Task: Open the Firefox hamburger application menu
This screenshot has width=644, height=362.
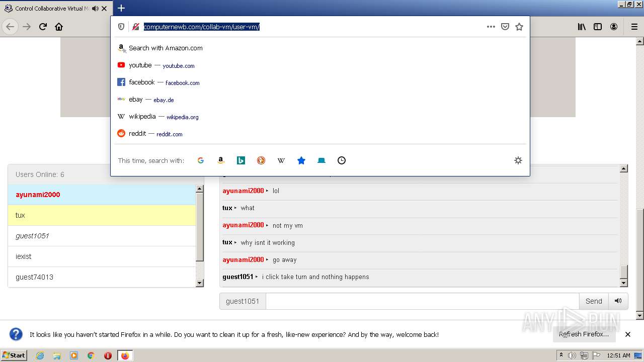Action: pos(634,27)
